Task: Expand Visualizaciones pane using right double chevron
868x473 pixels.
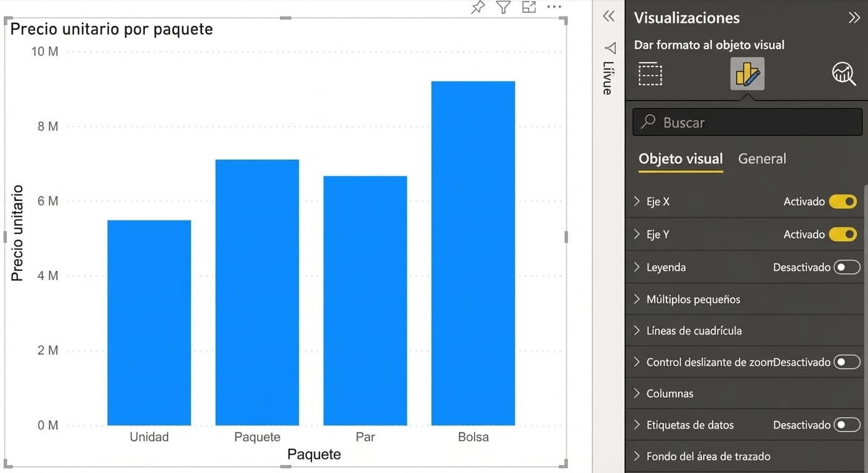Action: 854,18
